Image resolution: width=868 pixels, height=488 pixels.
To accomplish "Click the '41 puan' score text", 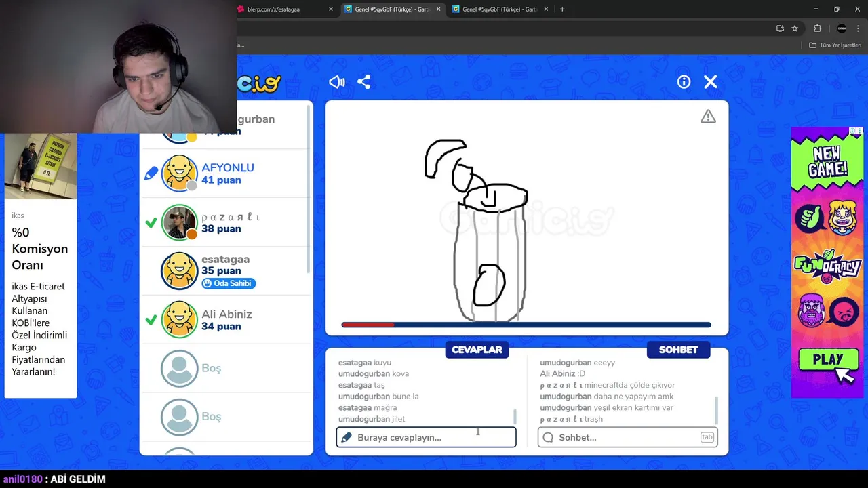I will pyautogui.click(x=221, y=180).
